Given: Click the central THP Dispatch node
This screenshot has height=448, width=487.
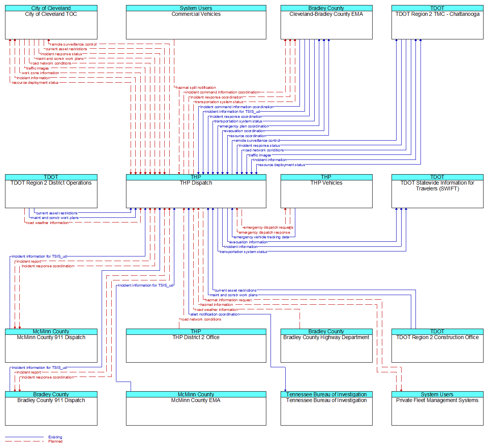Looking at the screenshot, I should (196, 191).
